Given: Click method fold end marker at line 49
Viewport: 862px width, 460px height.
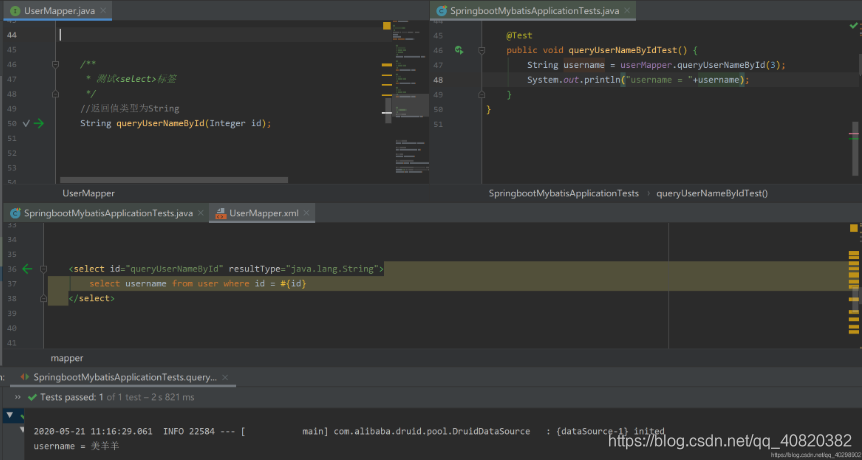Looking at the screenshot, I should 482,95.
